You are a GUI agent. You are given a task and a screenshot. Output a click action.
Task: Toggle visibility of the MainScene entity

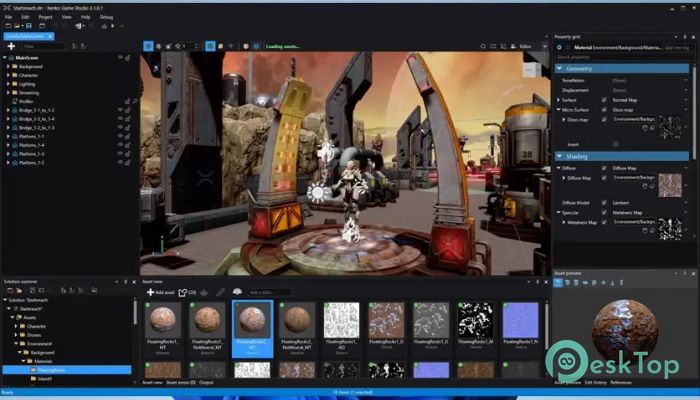point(120,58)
